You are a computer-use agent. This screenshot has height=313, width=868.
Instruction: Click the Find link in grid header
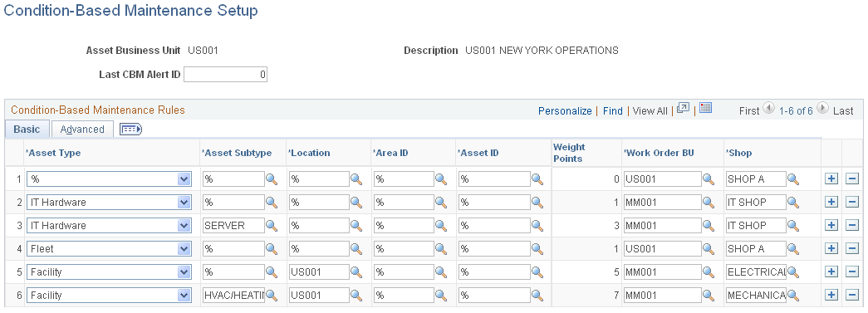click(x=613, y=110)
